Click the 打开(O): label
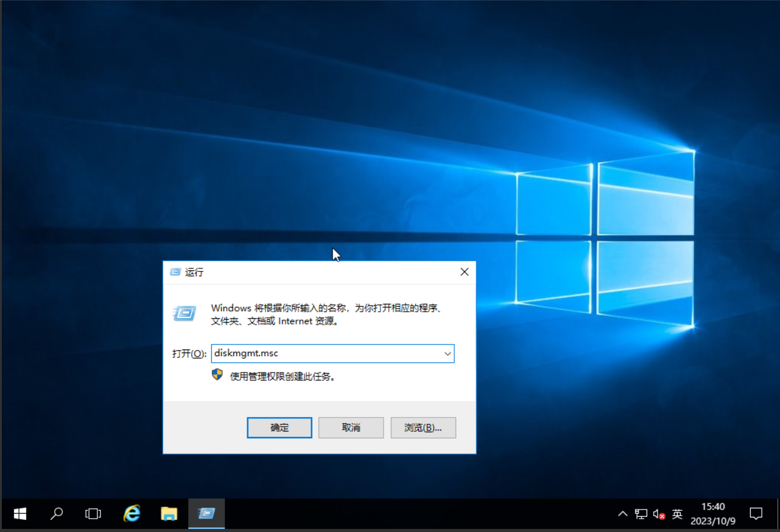This screenshot has width=780, height=532. (189, 354)
